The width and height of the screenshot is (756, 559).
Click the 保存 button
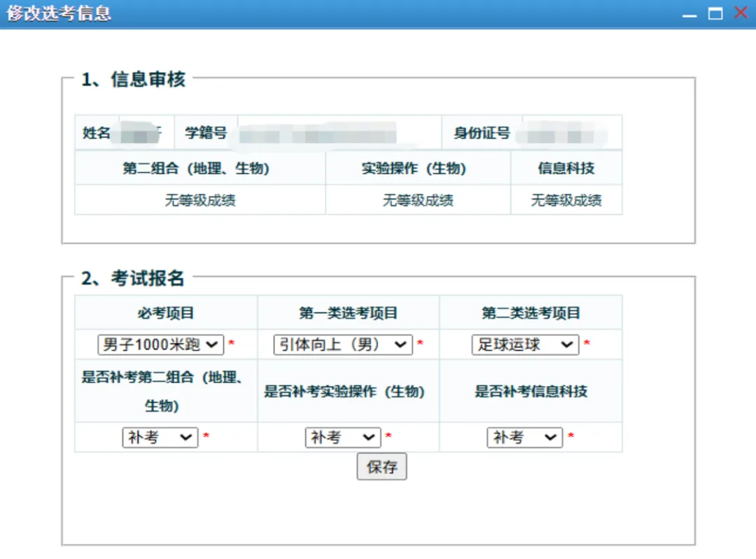click(x=381, y=467)
